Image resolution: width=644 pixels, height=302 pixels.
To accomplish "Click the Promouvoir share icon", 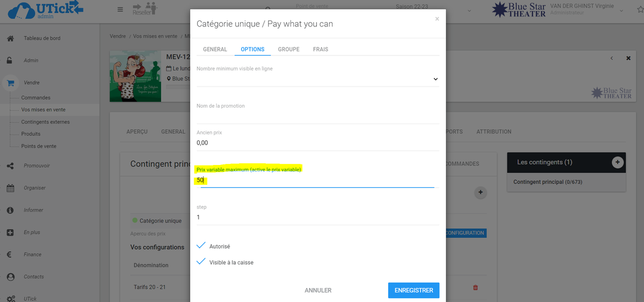I will coord(10,166).
